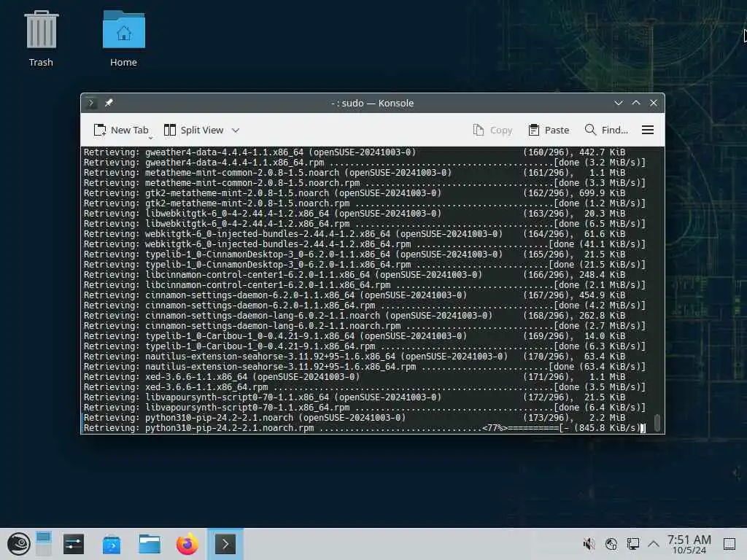The width and height of the screenshot is (747, 560).
Task: Expand the Split View dropdown chevron
Action: pyautogui.click(x=236, y=130)
